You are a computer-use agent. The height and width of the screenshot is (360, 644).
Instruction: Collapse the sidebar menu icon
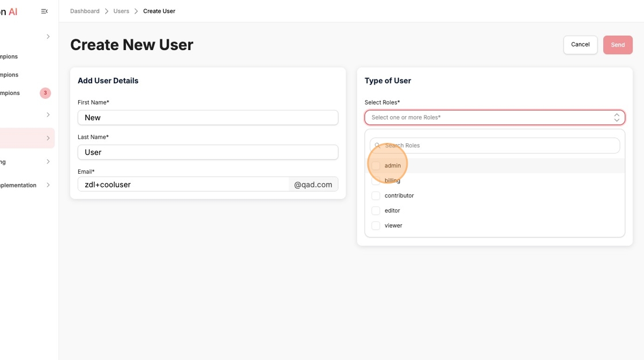click(x=44, y=12)
